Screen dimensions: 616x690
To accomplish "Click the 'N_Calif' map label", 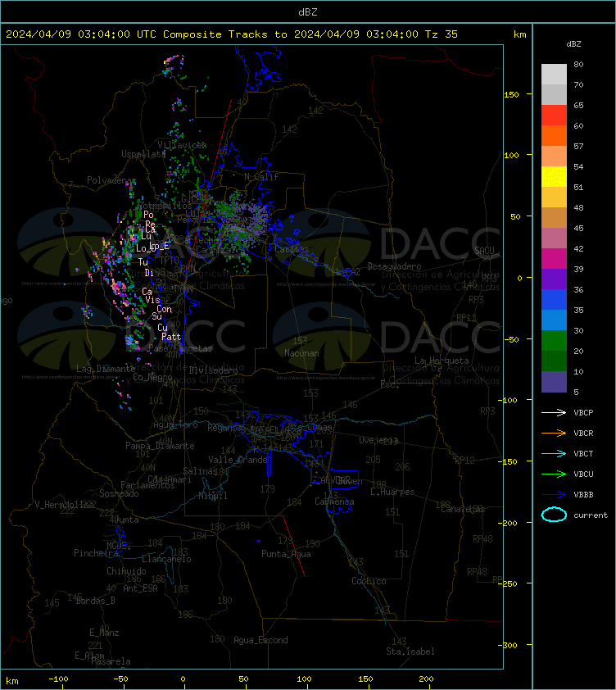I will tap(261, 177).
